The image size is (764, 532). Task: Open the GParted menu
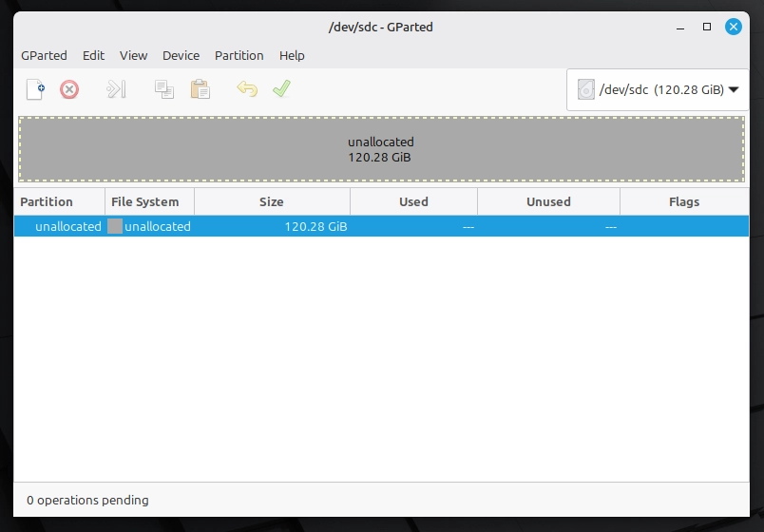[44, 55]
